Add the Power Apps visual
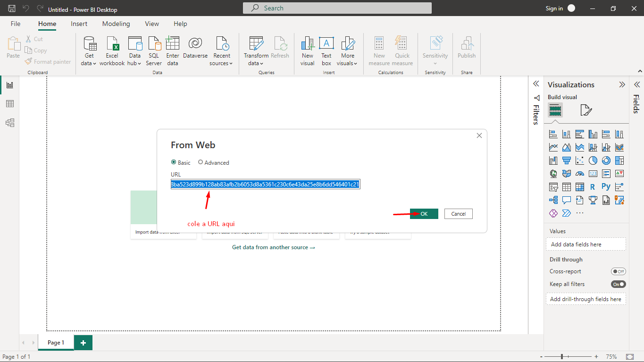Image resolution: width=644 pixels, height=362 pixels. point(553,213)
